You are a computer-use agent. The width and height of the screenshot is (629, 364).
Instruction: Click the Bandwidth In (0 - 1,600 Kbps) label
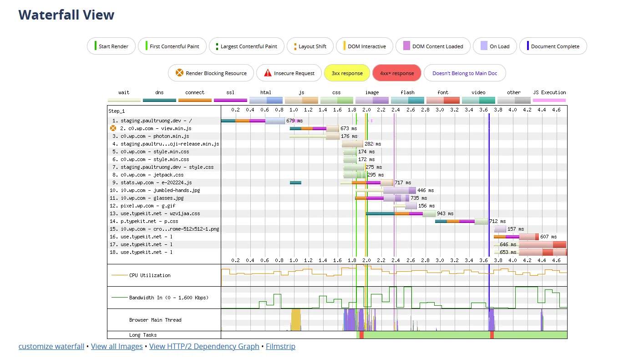click(x=169, y=298)
